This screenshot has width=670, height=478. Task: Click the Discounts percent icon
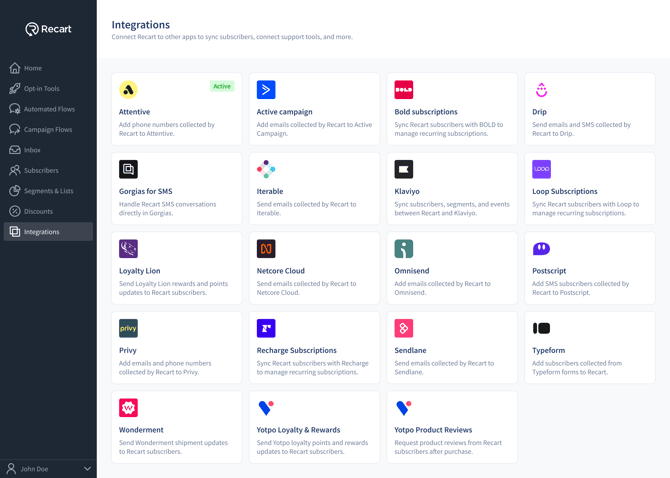tap(15, 211)
